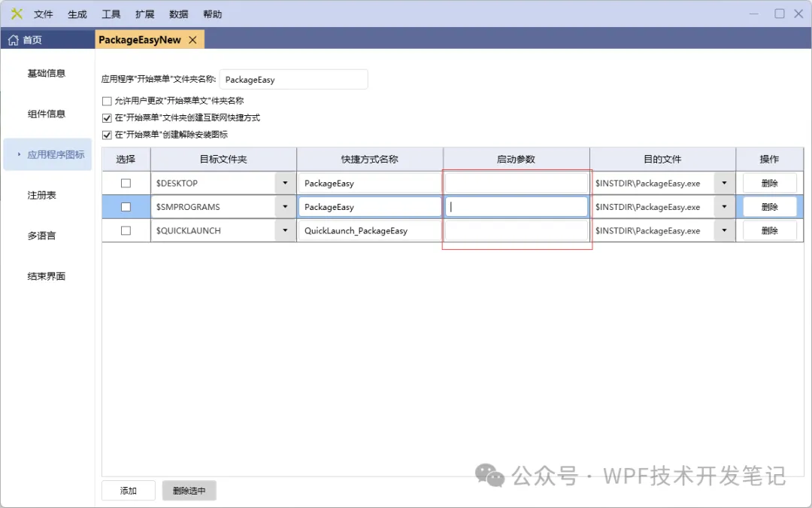Click 启动参数 field in $DESKTOP row

tap(517, 183)
